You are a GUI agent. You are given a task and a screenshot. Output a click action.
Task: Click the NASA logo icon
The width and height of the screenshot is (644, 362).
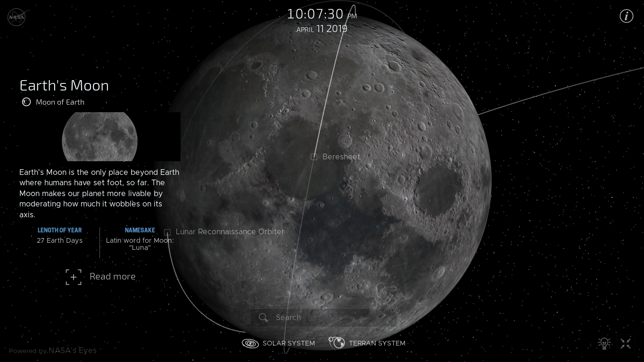16,17
